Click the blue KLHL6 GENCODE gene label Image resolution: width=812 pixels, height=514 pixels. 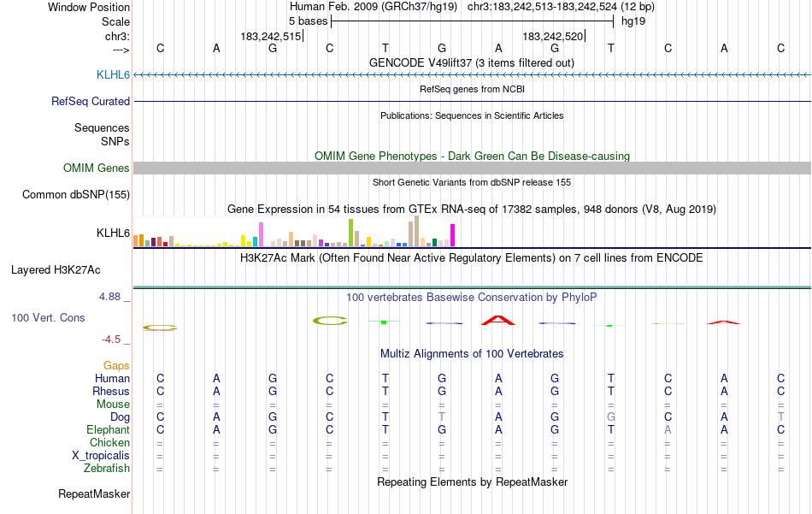113,74
